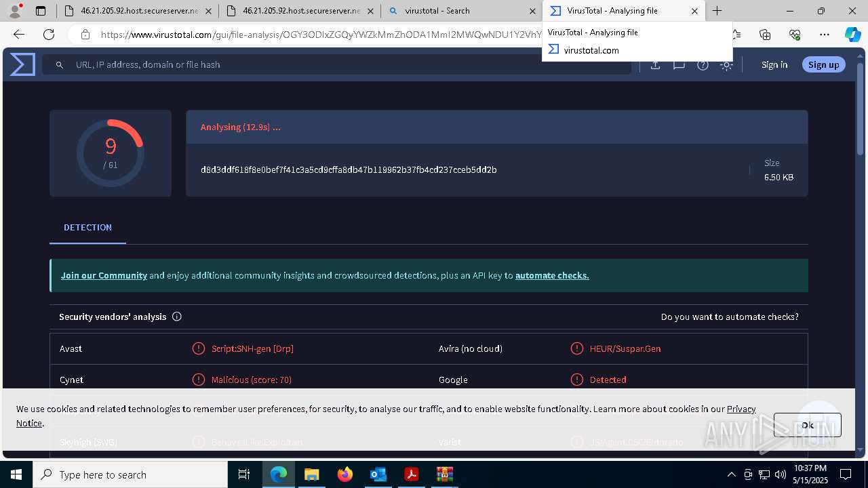The image size is (868, 488).
Task: Click the Sign up button
Action: pos(823,64)
